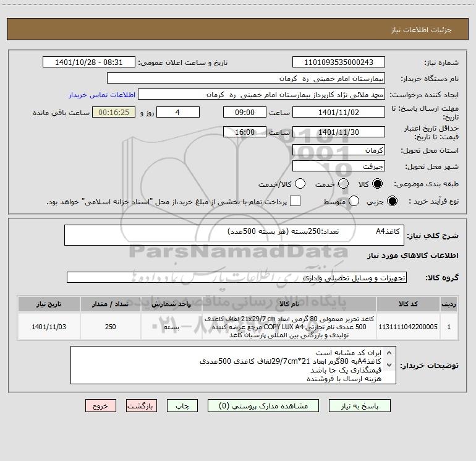Toggle the اسناد خزانه اسلامی payment checkbox

click(295, 201)
